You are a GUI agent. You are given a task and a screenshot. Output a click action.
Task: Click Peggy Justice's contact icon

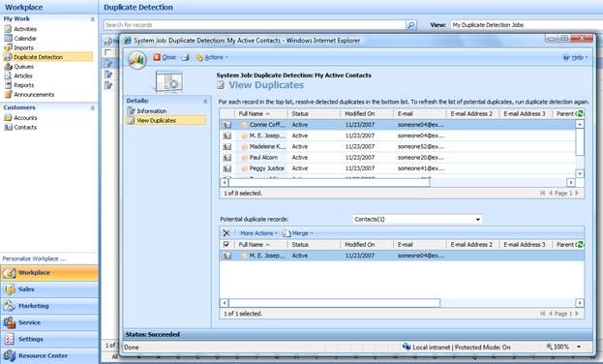227,168
